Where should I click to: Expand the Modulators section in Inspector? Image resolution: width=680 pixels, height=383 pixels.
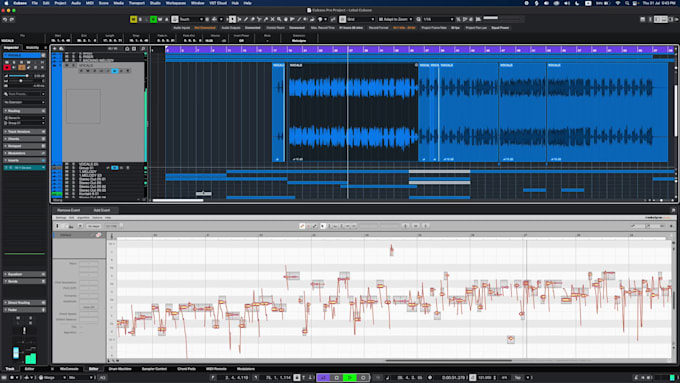24,153
